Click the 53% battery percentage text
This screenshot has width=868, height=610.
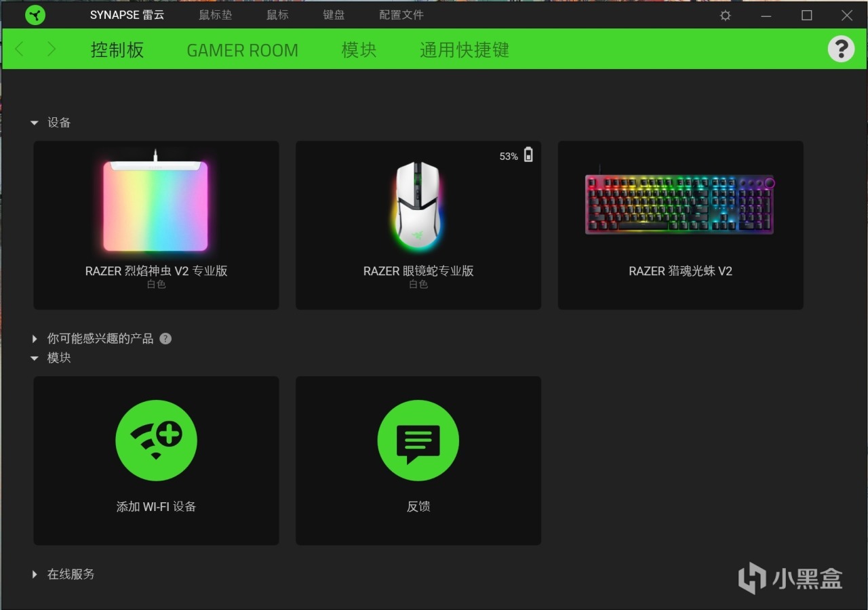click(x=509, y=157)
